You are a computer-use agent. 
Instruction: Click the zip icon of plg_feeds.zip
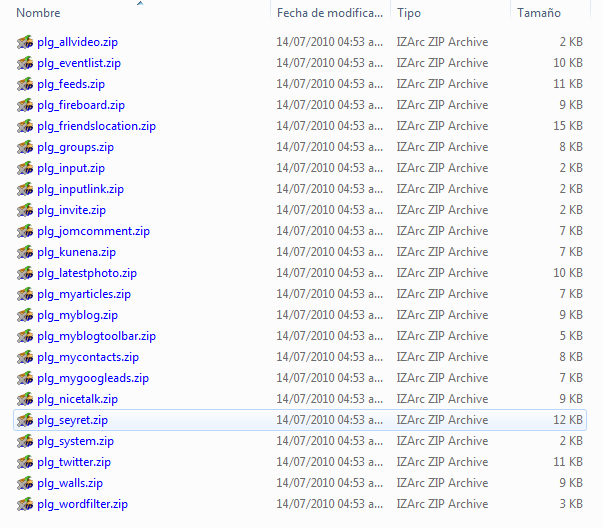coord(25,84)
